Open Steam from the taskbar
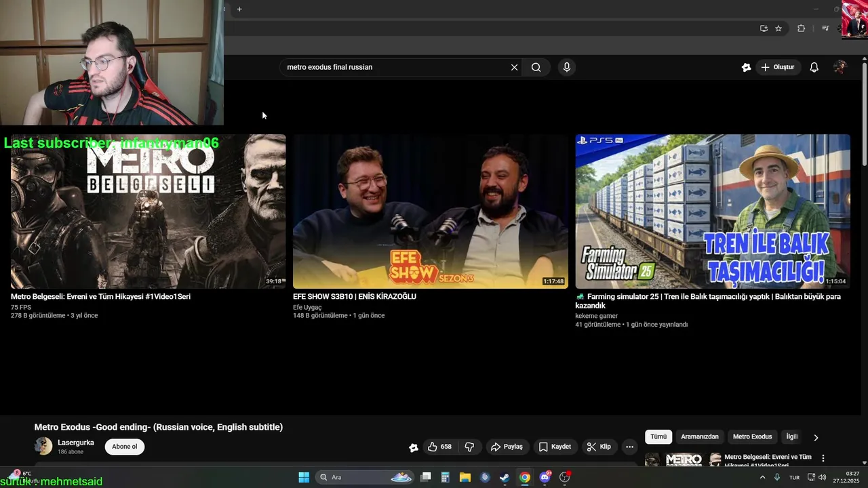The width and height of the screenshot is (868, 488). pos(505,477)
